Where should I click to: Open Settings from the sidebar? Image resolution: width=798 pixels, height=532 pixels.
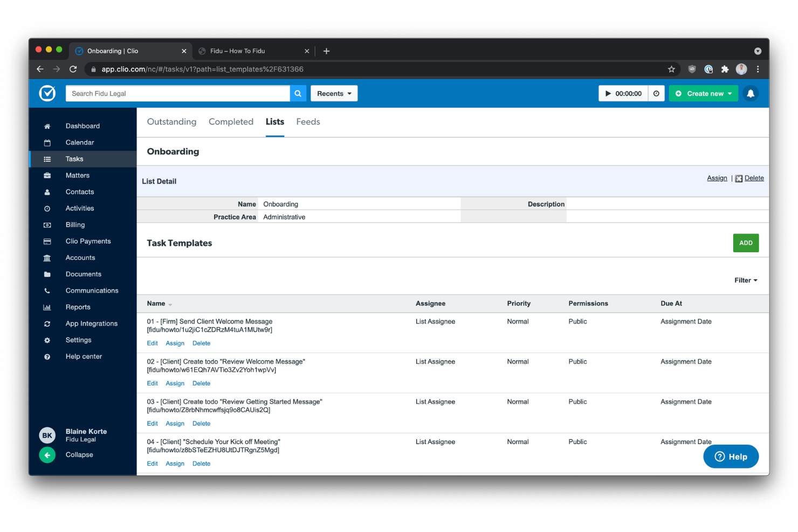click(78, 340)
